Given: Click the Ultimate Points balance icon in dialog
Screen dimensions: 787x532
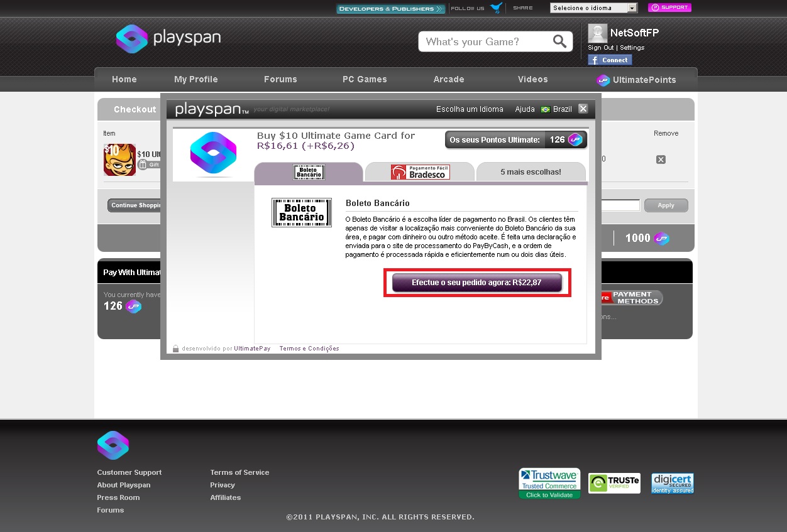Looking at the screenshot, I should click(575, 139).
